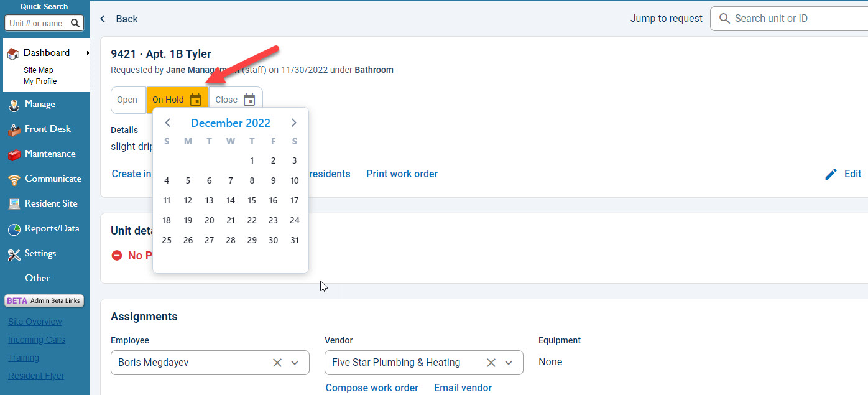This screenshot has width=868, height=395.
Task: Open the Front Desk menu
Action: coord(48,129)
